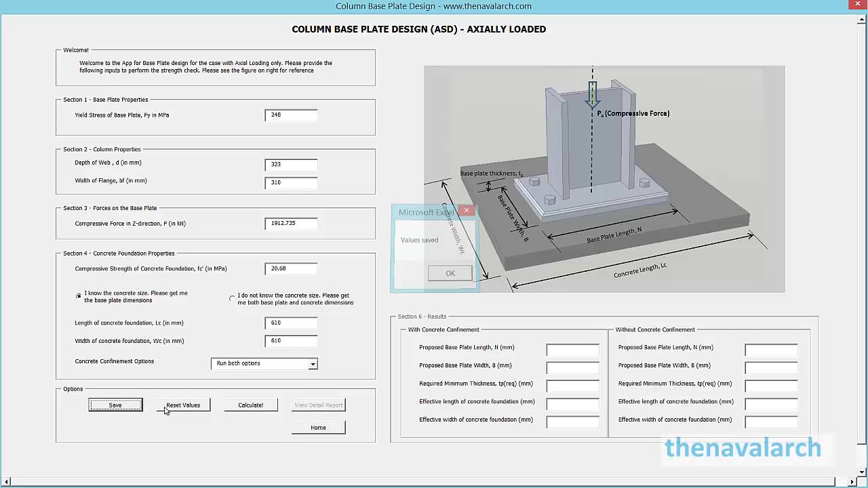Click the Save button

(115, 405)
